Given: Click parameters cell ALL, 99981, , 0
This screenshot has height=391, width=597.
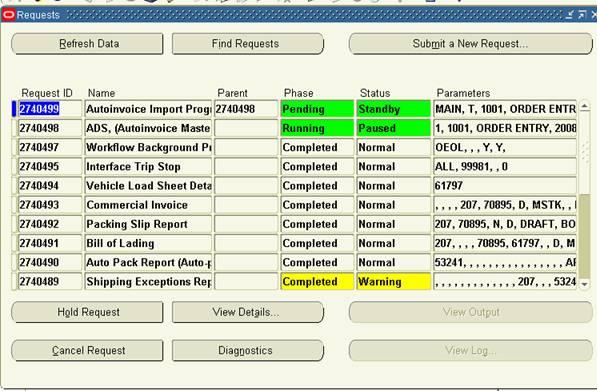Looking at the screenshot, I should (x=505, y=167).
